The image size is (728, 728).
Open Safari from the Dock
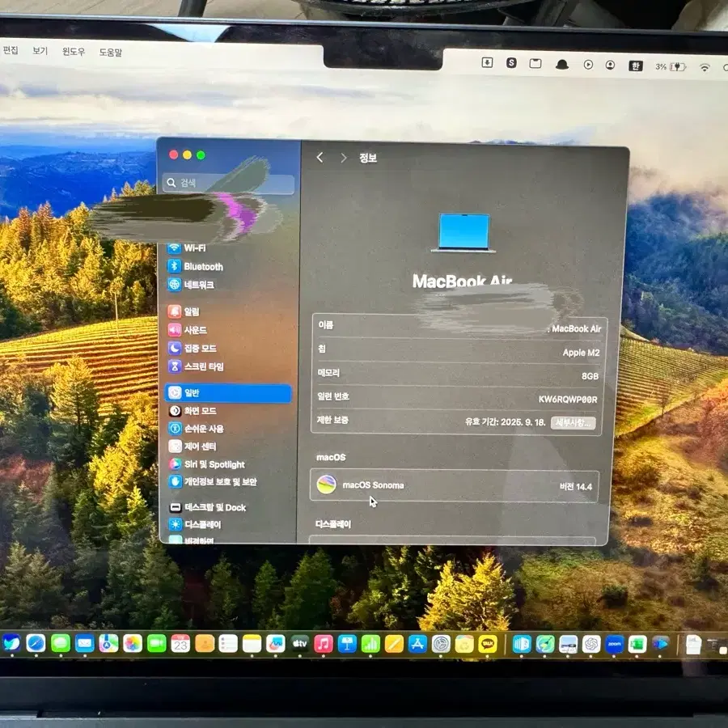coord(36,643)
